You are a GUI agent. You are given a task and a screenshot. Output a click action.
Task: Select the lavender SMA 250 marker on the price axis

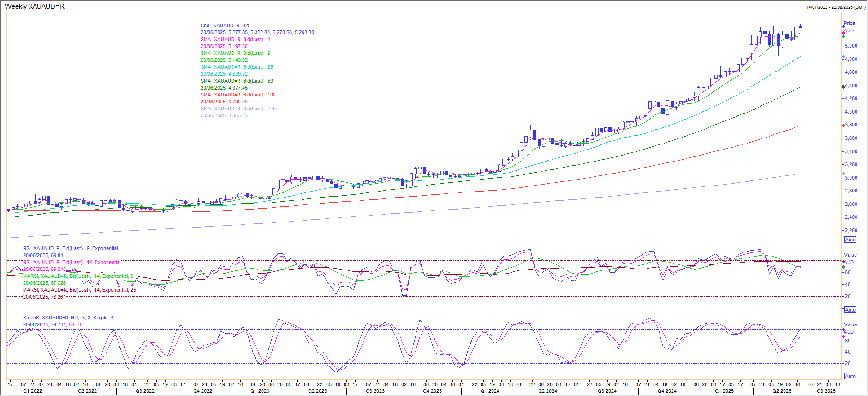click(x=844, y=174)
